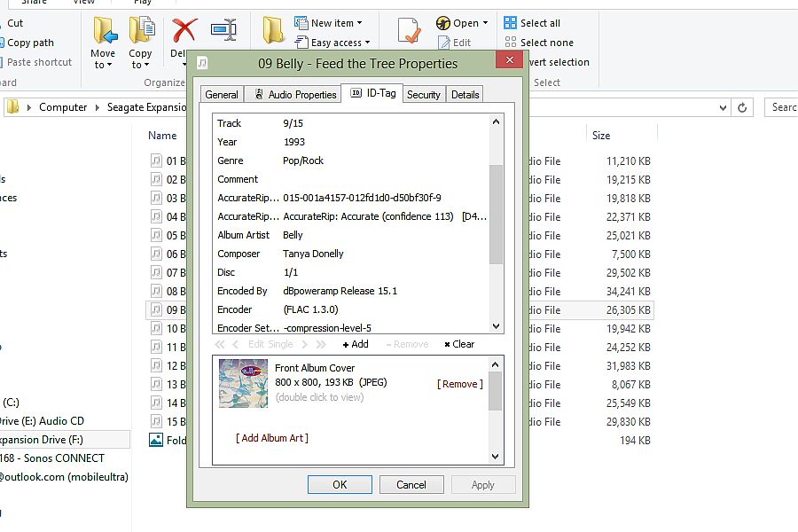The width and height of the screenshot is (798, 532).
Task: Open the Security tab
Action: click(424, 94)
